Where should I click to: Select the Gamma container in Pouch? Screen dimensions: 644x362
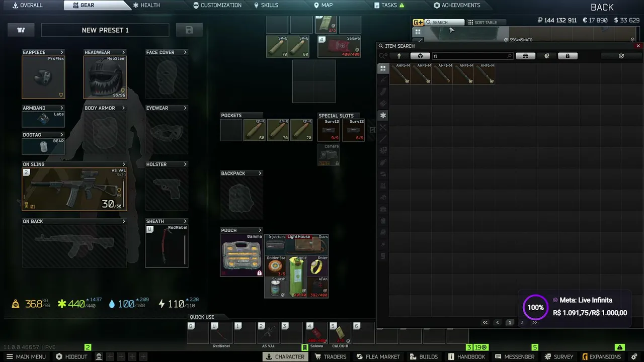coord(242,255)
